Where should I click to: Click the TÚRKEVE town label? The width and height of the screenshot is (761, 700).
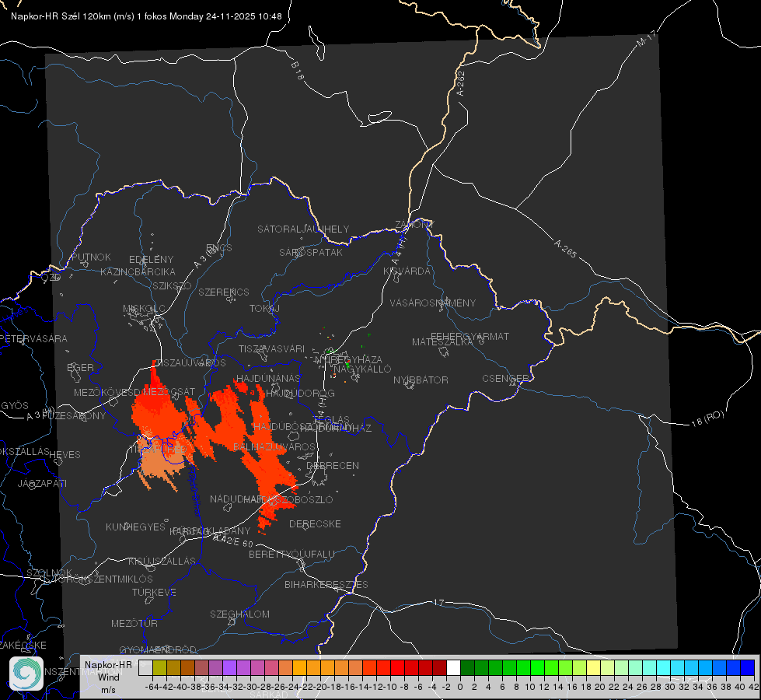coord(155,592)
